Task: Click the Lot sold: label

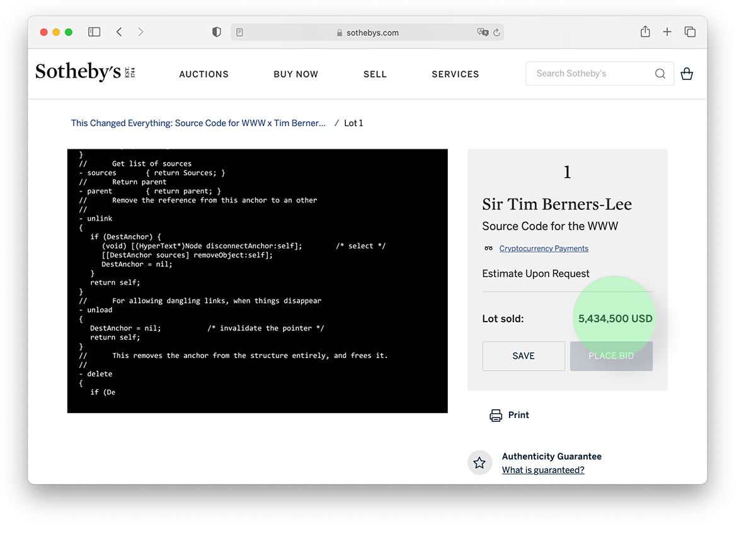Action: (503, 319)
